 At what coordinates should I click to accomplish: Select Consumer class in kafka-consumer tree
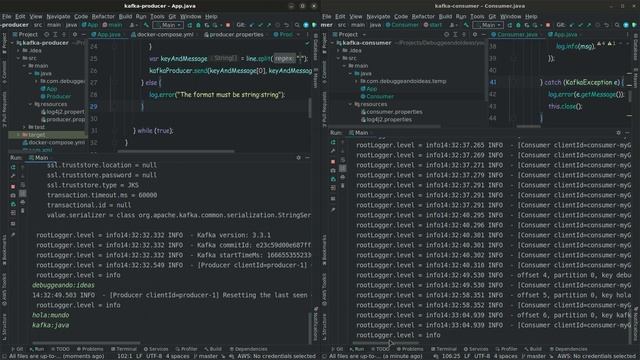[377, 96]
